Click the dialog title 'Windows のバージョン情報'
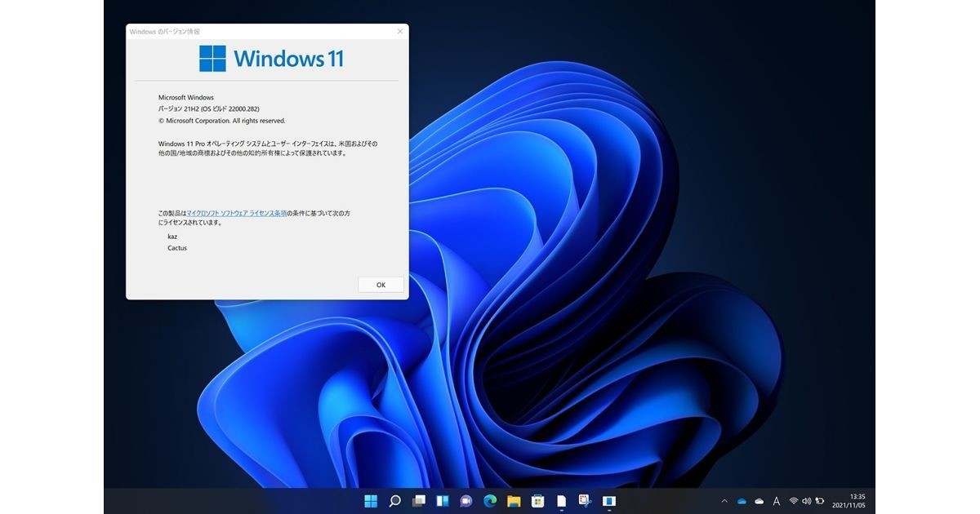The width and height of the screenshot is (980, 514). pos(165,32)
